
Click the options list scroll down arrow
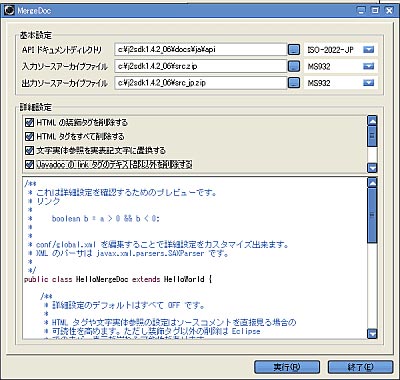372,168
